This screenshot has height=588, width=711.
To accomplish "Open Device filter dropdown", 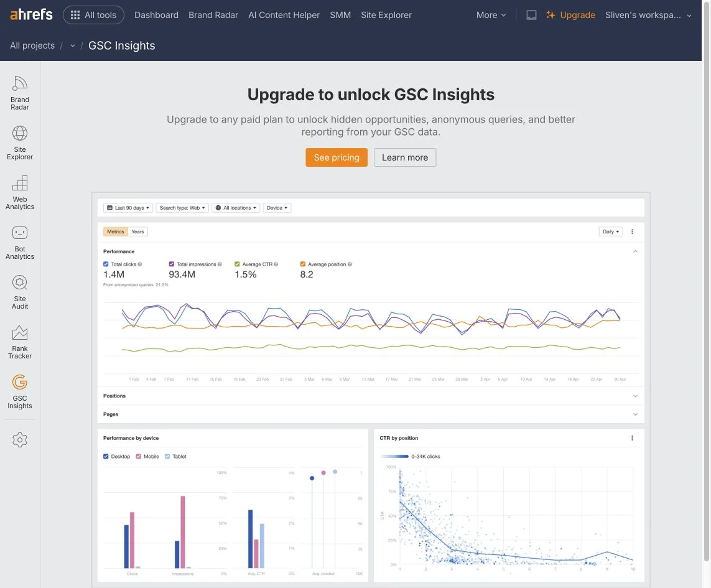I will 277,208.
